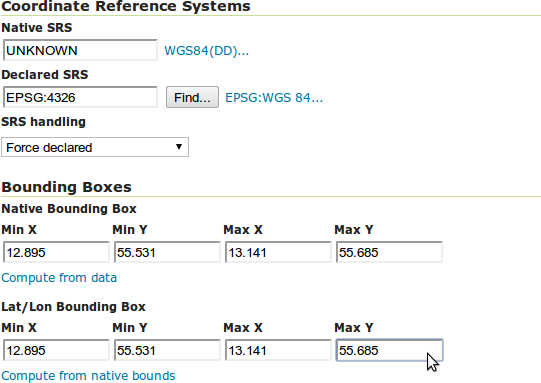Select the Lat/Lon Bounding Box Min Y field
Screen dimensions: 541x383
pos(167,350)
